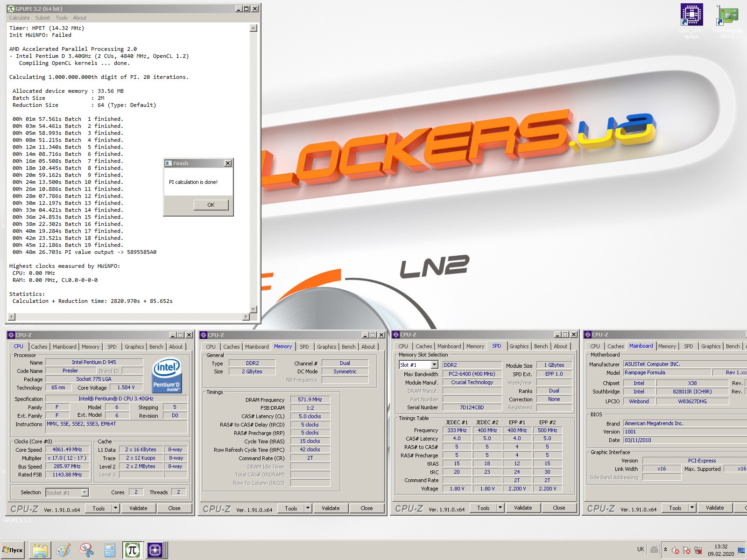Image resolution: width=747 pixels, height=560 pixels.
Task: Click the UK input language indicator
Action: click(x=641, y=549)
